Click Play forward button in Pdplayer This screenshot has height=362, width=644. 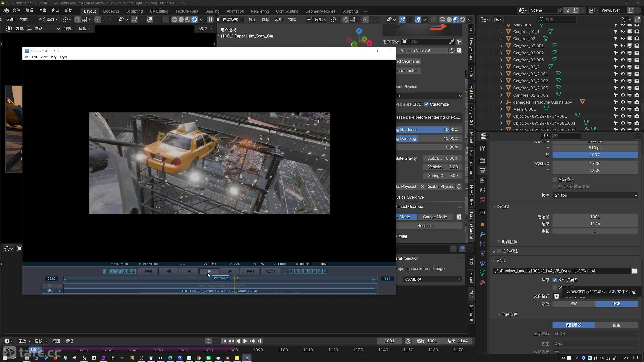(x=209, y=271)
